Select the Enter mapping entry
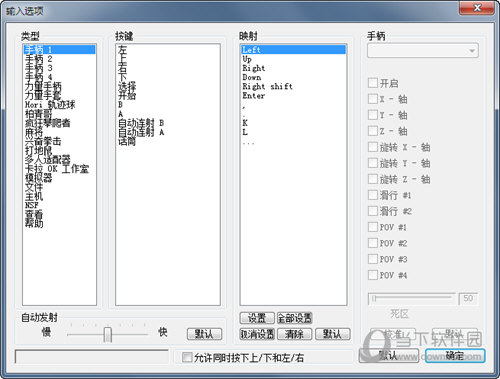Screen dimensions: 500x379 (293, 95)
